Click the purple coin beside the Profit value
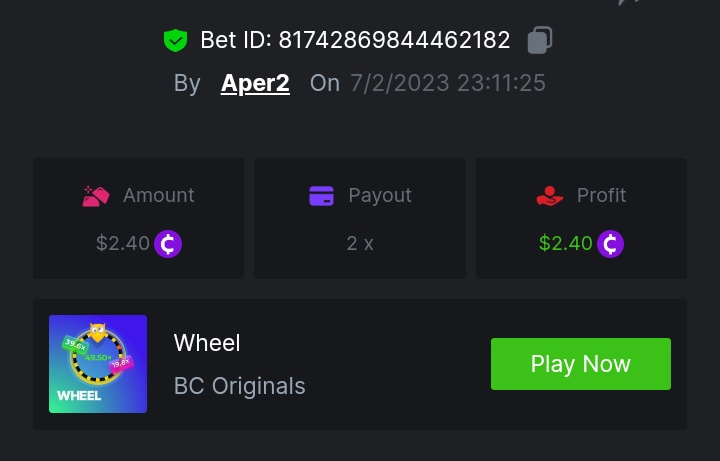The width and height of the screenshot is (720, 461). click(x=610, y=243)
